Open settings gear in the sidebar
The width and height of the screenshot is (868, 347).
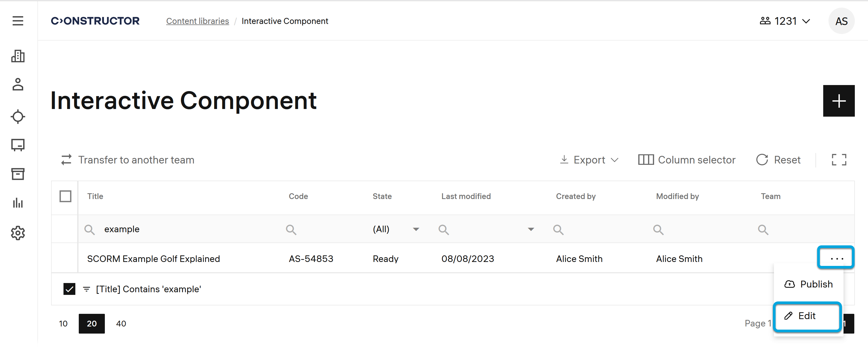(x=18, y=233)
